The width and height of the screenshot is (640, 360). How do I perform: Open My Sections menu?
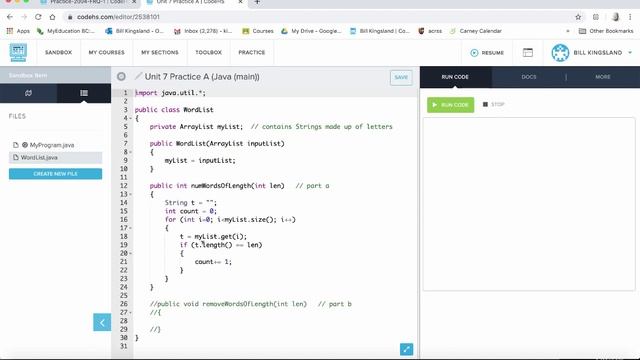point(160,53)
